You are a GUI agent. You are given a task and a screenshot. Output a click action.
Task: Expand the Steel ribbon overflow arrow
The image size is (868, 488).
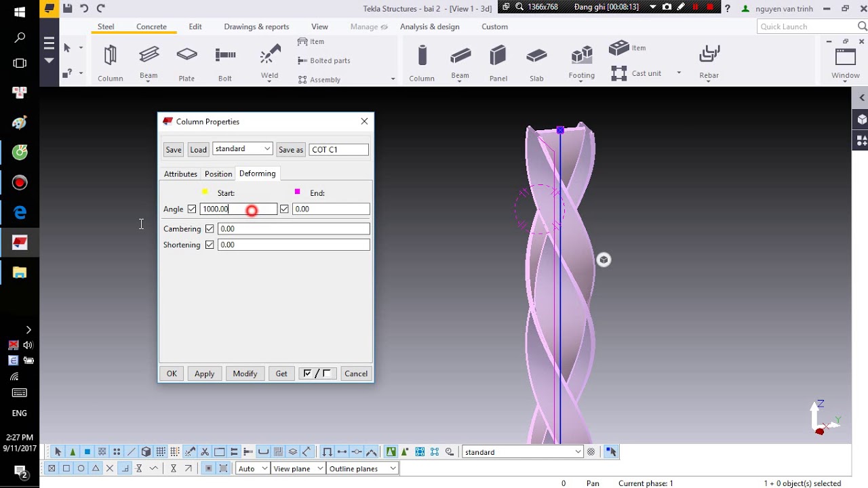393,79
